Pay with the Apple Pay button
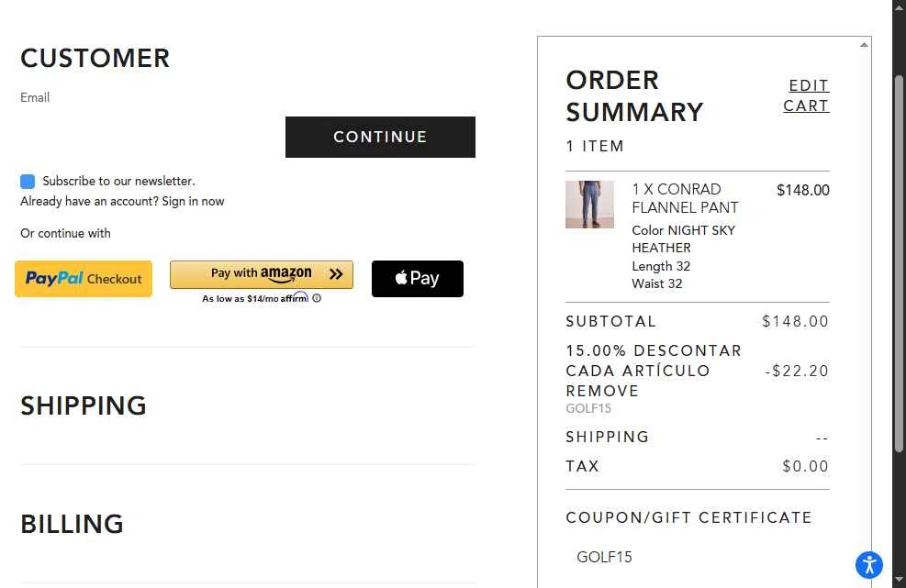Viewport: 906px width, 588px height. click(x=418, y=279)
